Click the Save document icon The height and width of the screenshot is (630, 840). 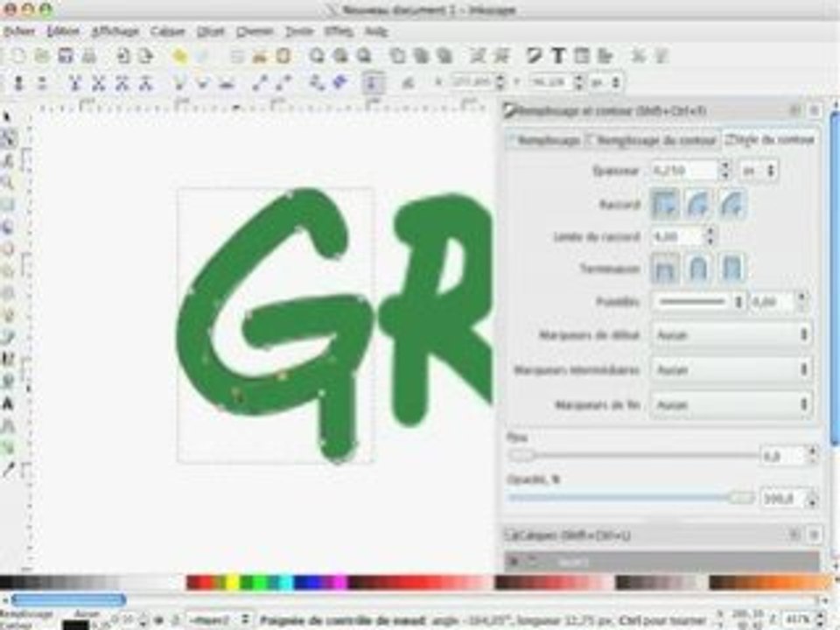[66, 56]
